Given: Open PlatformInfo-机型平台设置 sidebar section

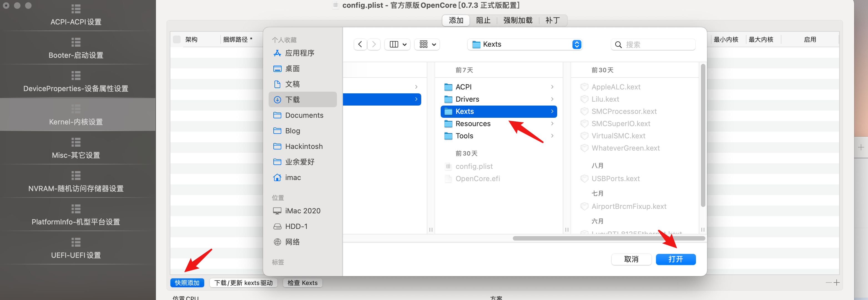Looking at the screenshot, I should [76, 215].
